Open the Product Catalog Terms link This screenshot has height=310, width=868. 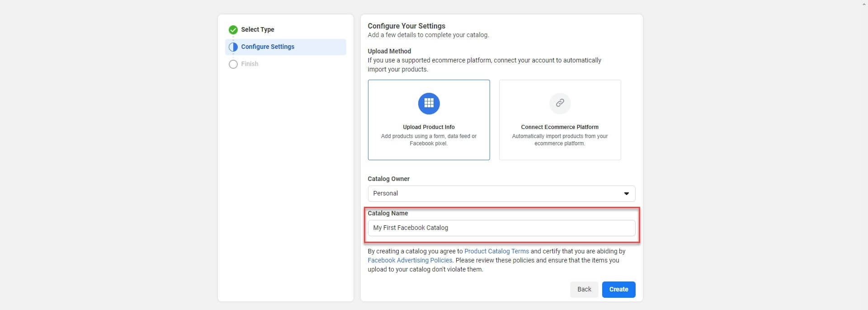point(496,251)
